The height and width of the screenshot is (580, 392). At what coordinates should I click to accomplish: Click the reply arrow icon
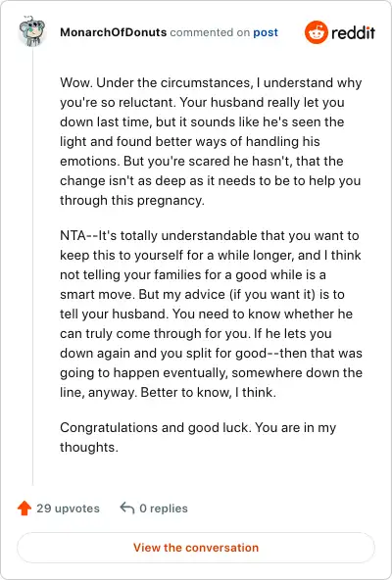click(x=127, y=507)
